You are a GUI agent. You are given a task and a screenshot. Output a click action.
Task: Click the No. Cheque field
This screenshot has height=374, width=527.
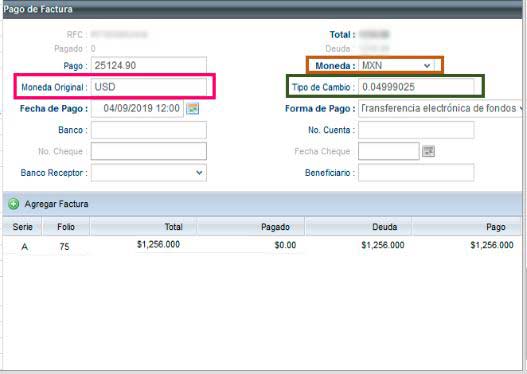point(149,151)
